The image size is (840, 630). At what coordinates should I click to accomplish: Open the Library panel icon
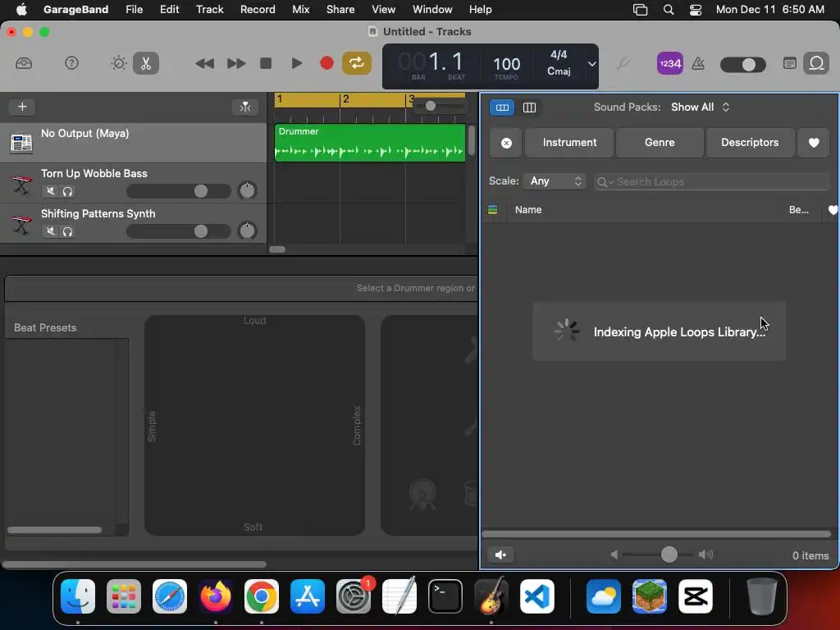click(x=24, y=64)
